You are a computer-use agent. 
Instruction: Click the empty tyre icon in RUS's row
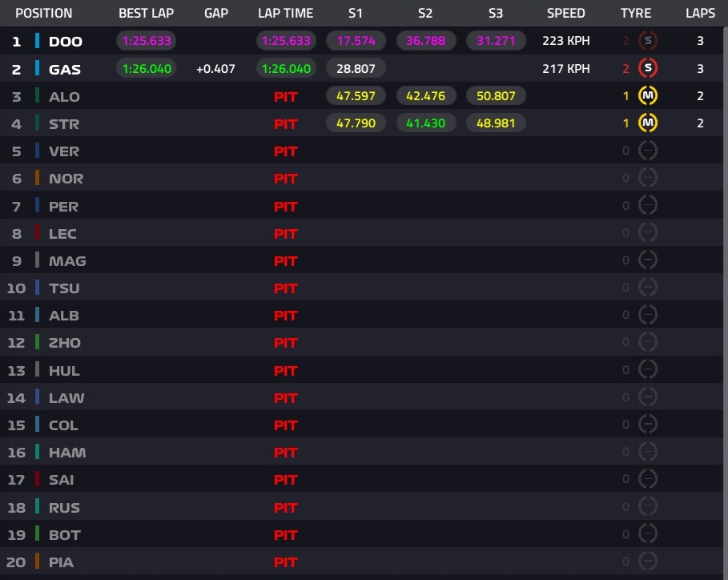coord(648,506)
